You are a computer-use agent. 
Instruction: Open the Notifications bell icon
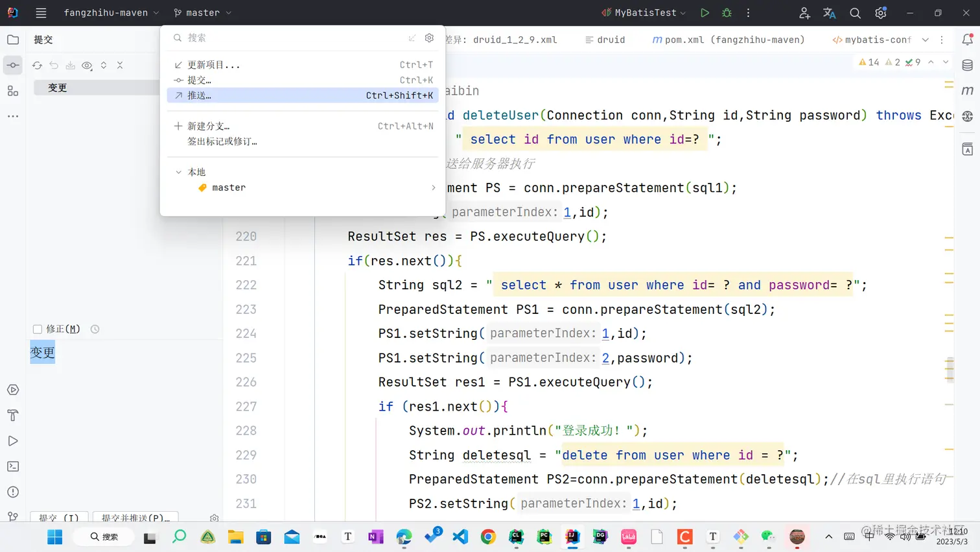pyautogui.click(x=968, y=40)
